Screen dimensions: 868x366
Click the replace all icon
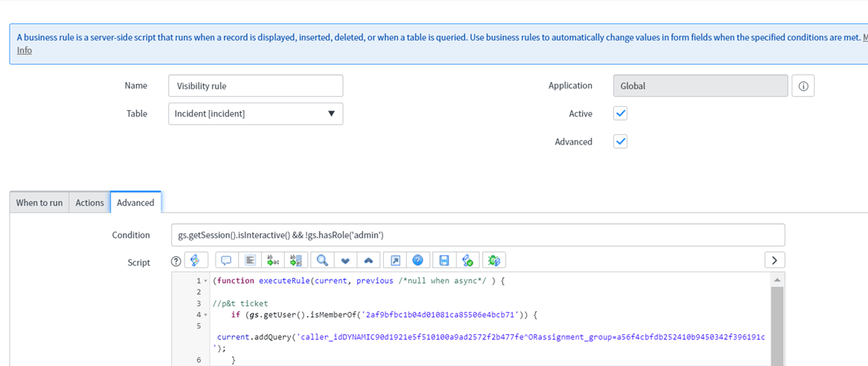pyautogui.click(x=296, y=260)
